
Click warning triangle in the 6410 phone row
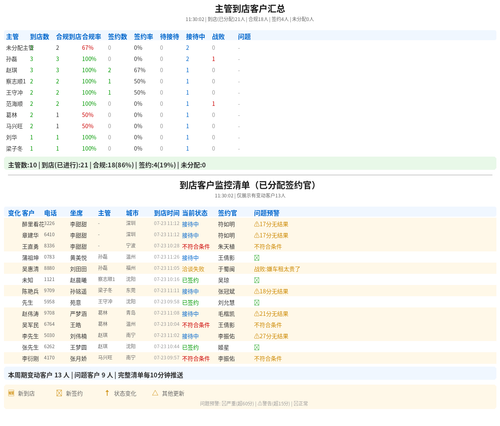[257, 235]
